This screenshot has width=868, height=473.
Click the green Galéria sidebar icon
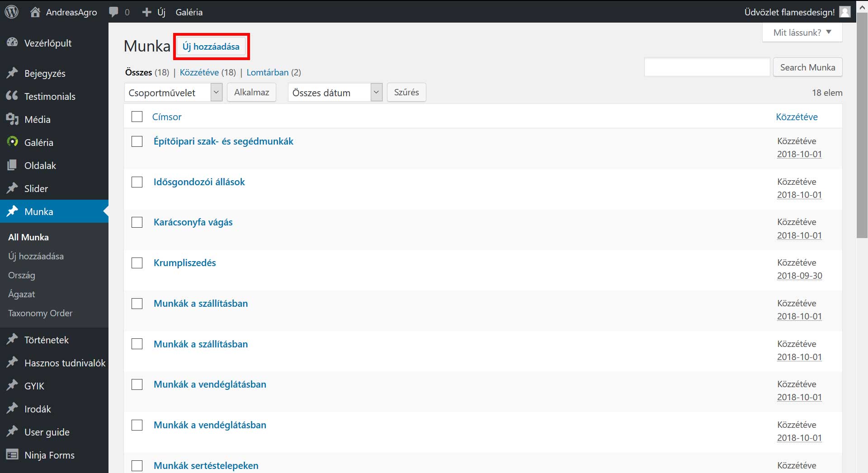point(12,142)
